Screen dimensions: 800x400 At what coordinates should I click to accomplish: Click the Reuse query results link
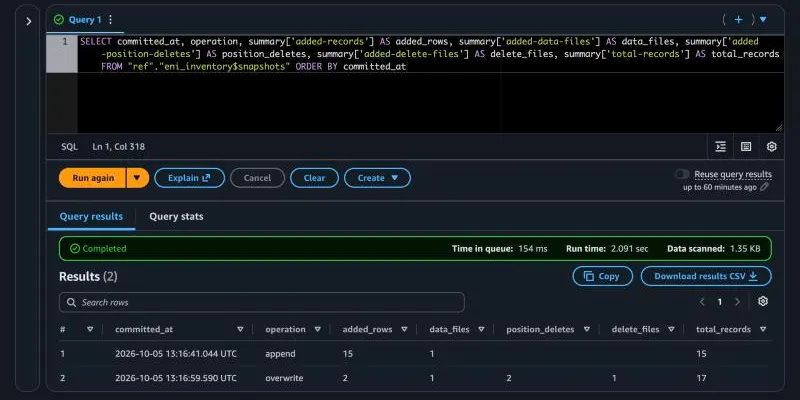click(733, 174)
